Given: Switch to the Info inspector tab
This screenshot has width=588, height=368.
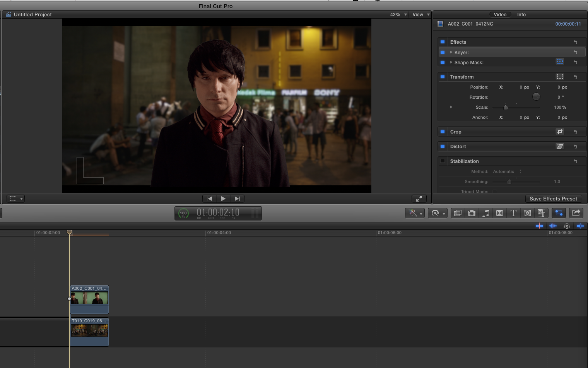Looking at the screenshot, I should tap(521, 15).
